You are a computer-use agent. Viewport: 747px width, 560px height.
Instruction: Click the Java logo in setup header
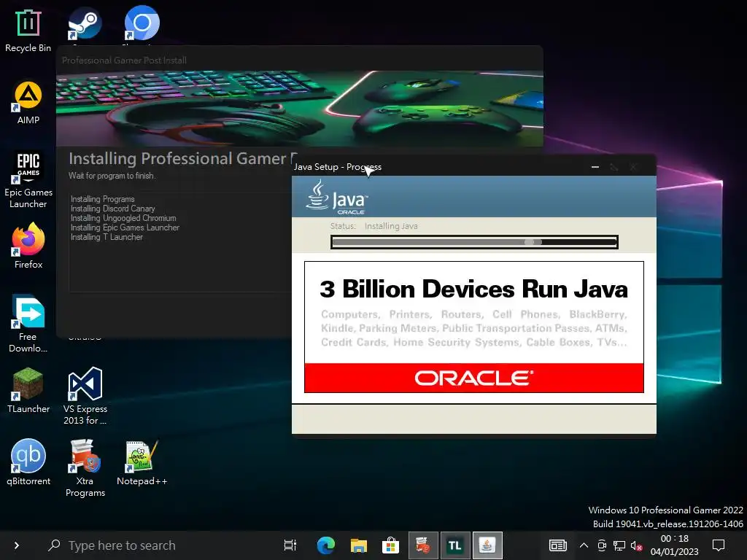(337, 197)
